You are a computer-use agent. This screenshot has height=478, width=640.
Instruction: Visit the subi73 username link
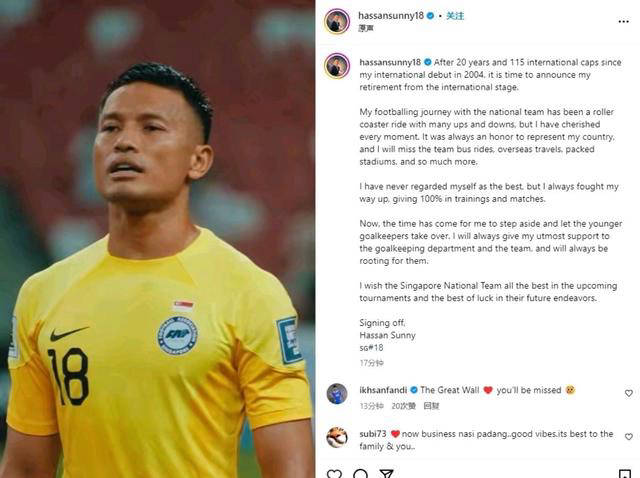[x=373, y=434]
